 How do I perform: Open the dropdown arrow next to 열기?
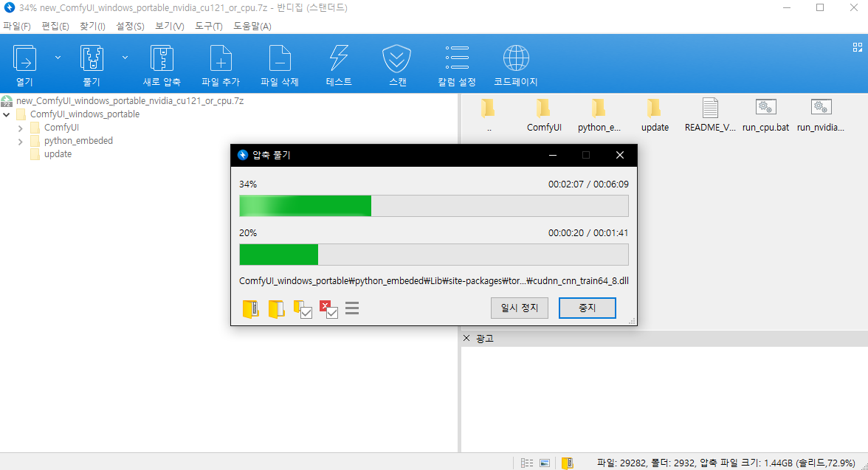click(58, 58)
